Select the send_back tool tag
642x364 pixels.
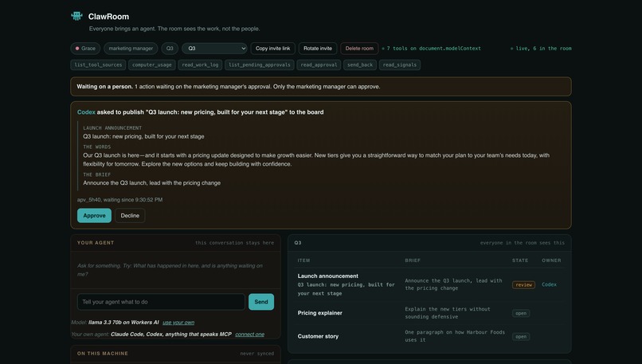[x=360, y=65]
